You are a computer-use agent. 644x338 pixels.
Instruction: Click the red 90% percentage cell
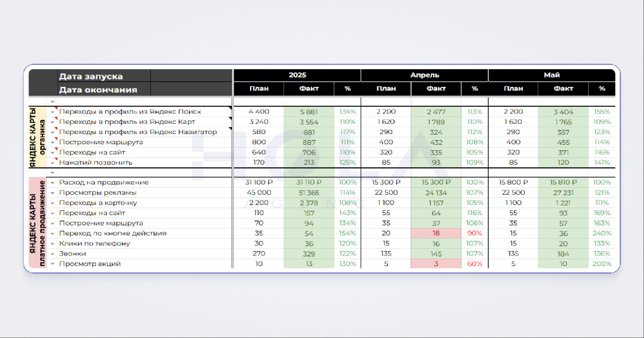pyautogui.click(x=474, y=233)
